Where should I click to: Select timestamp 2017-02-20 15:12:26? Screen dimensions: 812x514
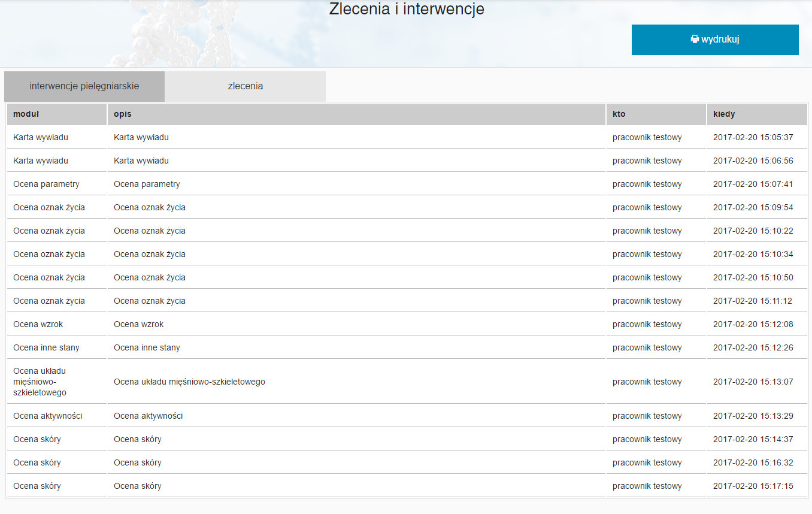pos(753,347)
